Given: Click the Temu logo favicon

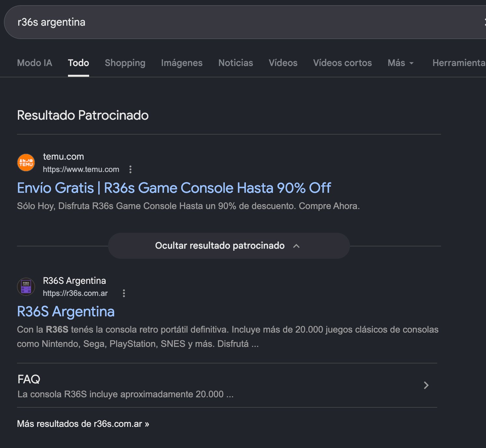Looking at the screenshot, I should click(26, 163).
